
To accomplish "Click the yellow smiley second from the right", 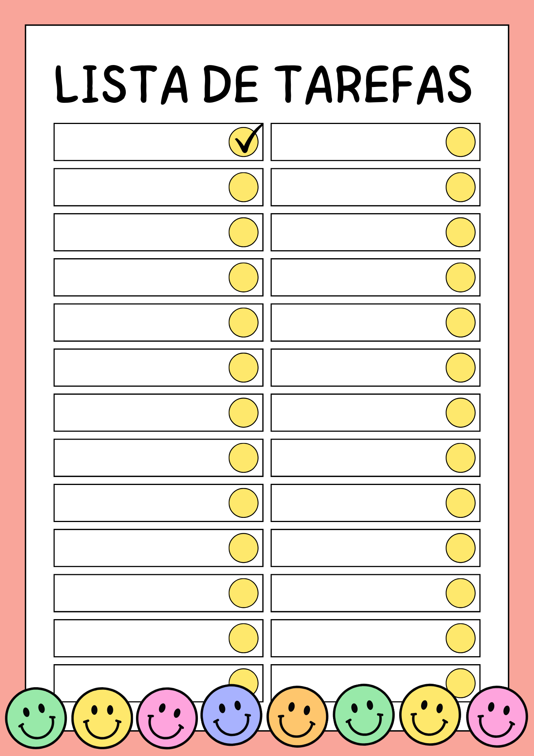I will click(430, 714).
